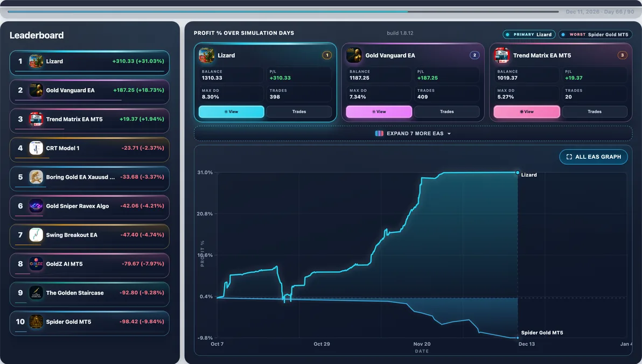Expand 7 more EAs dropdown arrow
The width and height of the screenshot is (642, 364).
(x=449, y=134)
